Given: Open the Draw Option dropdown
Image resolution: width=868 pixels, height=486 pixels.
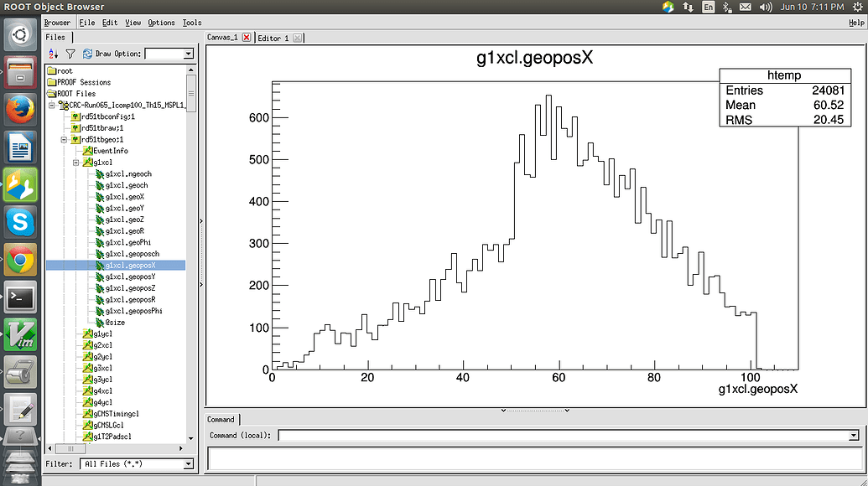Looking at the screenshot, I should [189, 54].
